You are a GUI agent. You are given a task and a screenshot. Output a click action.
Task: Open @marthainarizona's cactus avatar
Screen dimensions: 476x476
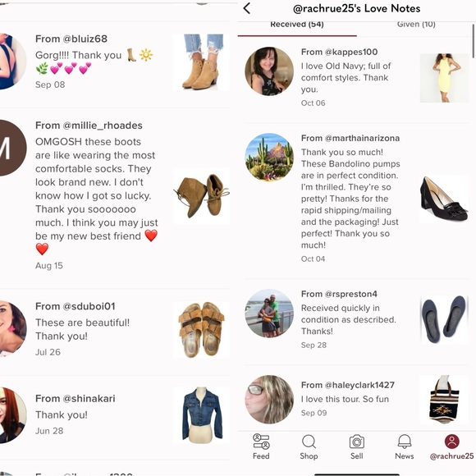(269, 158)
